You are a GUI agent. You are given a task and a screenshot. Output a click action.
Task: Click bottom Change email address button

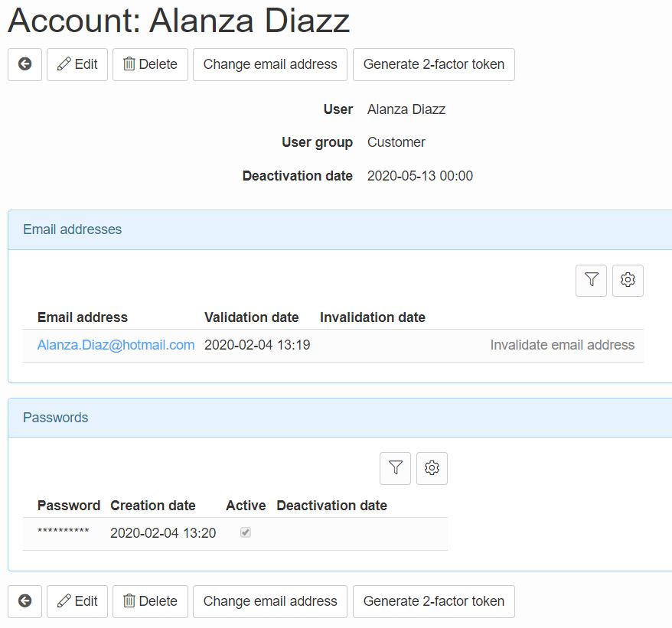coord(270,601)
